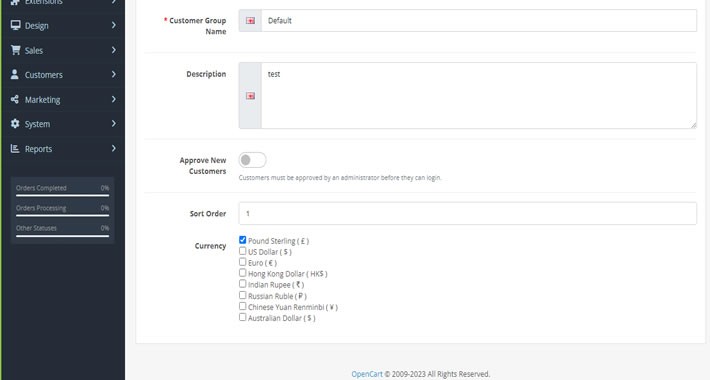Expand the Customers menu chevron
The width and height of the screenshot is (710, 380).
point(114,74)
